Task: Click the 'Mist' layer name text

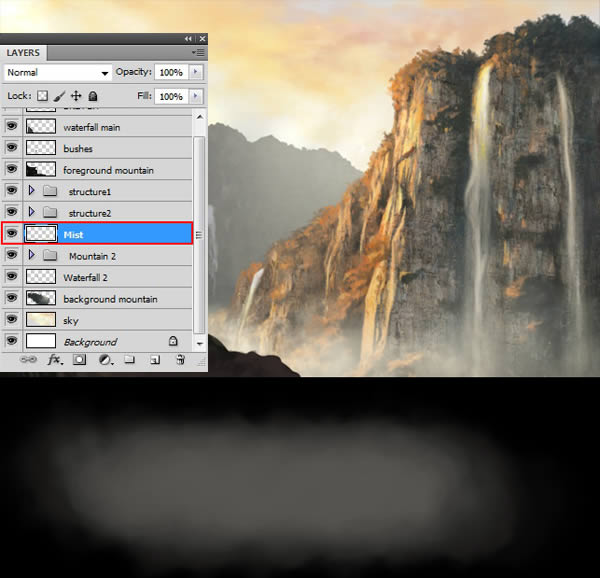Action: (x=73, y=234)
